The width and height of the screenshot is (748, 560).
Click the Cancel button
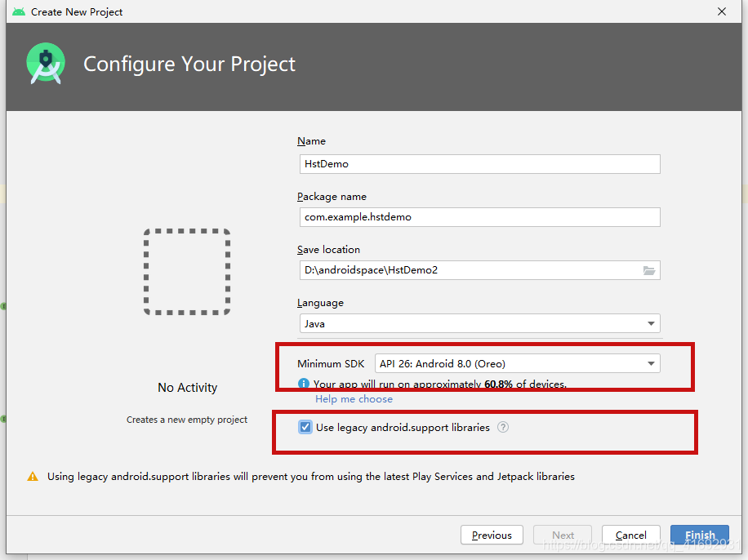(x=631, y=536)
